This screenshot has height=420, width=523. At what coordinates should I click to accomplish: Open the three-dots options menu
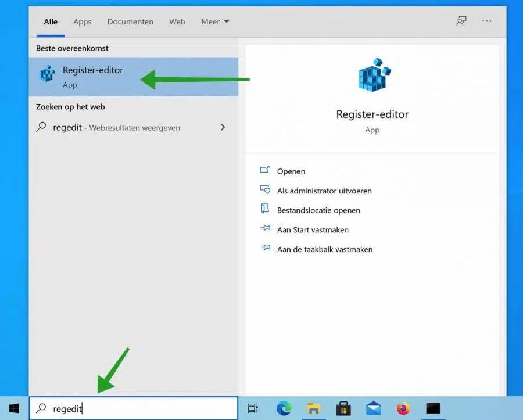(x=486, y=21)
